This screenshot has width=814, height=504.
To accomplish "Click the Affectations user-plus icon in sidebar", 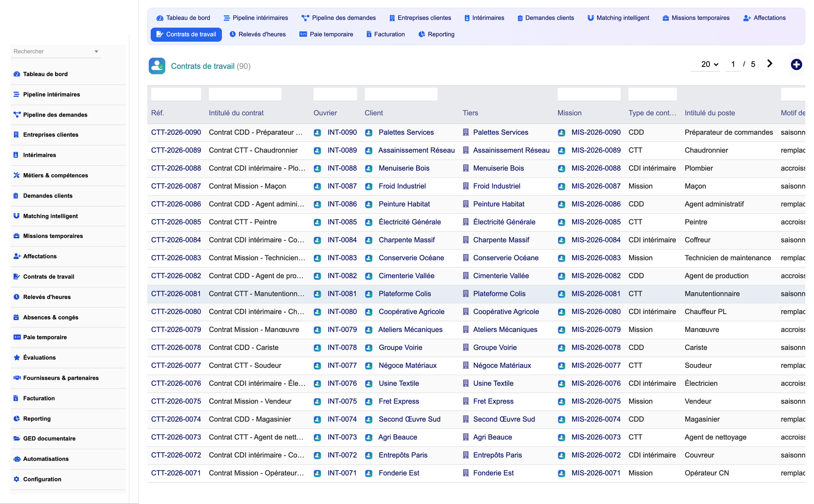I will [17, 256].
